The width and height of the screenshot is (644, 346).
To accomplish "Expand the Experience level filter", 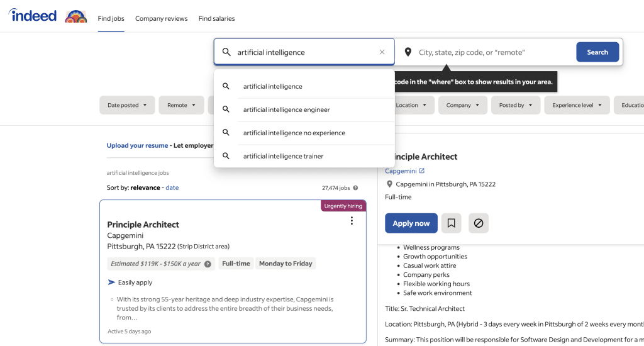I will coord(577,105).
